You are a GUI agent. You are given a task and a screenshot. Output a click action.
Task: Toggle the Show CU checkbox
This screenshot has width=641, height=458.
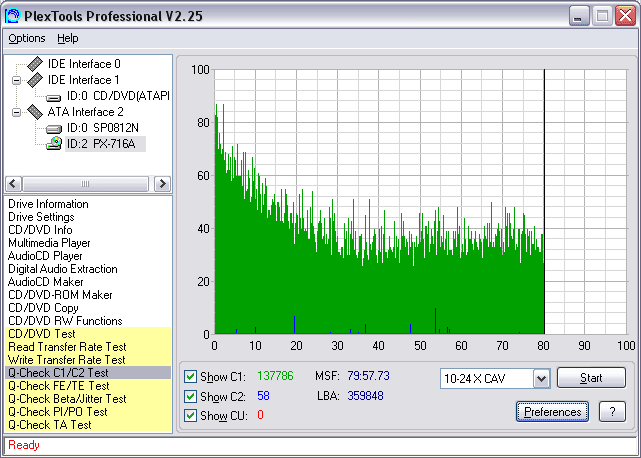[190, 415]
